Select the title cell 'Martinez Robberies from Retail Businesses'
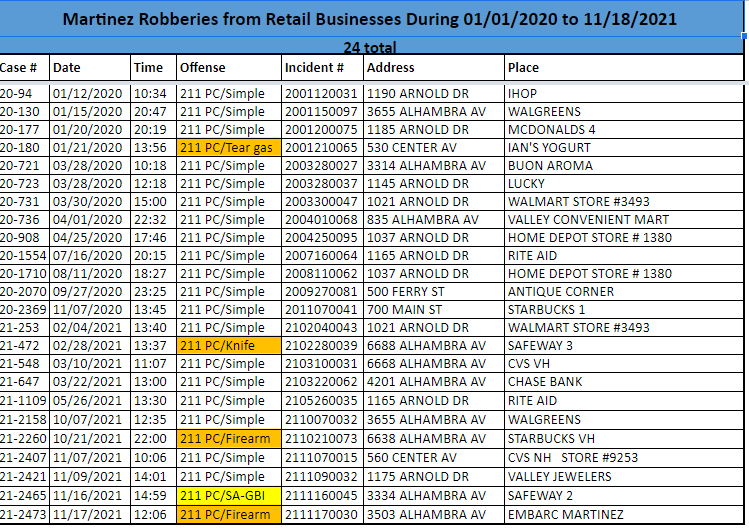Screen dimensions: 749x531 (x=371, y=19)
